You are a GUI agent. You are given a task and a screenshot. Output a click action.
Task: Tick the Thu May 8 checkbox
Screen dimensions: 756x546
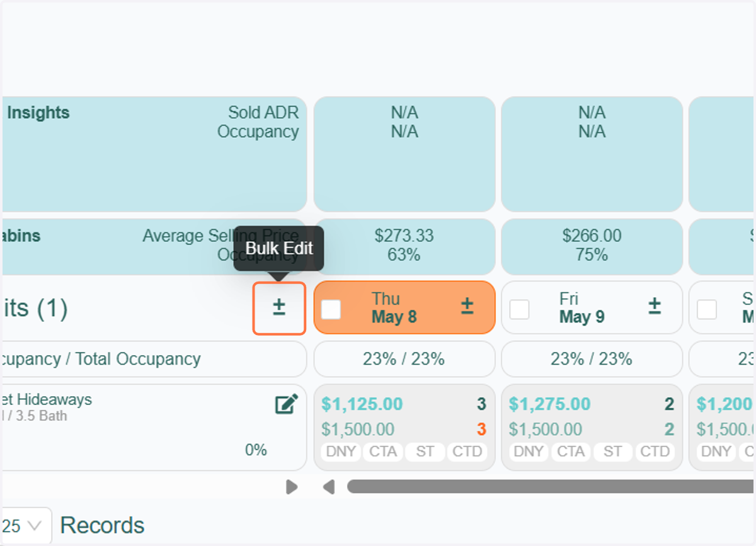pyautogui.click(x=331, y=309)
